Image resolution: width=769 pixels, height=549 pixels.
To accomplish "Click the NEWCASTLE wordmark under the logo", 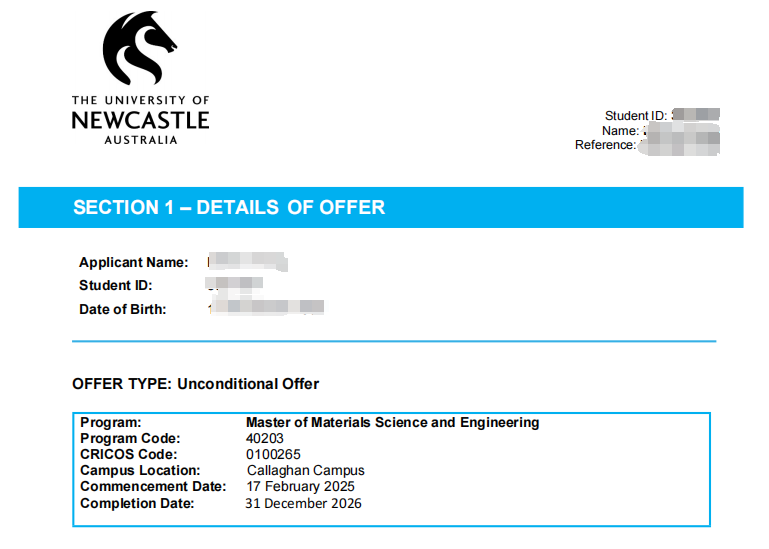I will (x=140, y=120).
